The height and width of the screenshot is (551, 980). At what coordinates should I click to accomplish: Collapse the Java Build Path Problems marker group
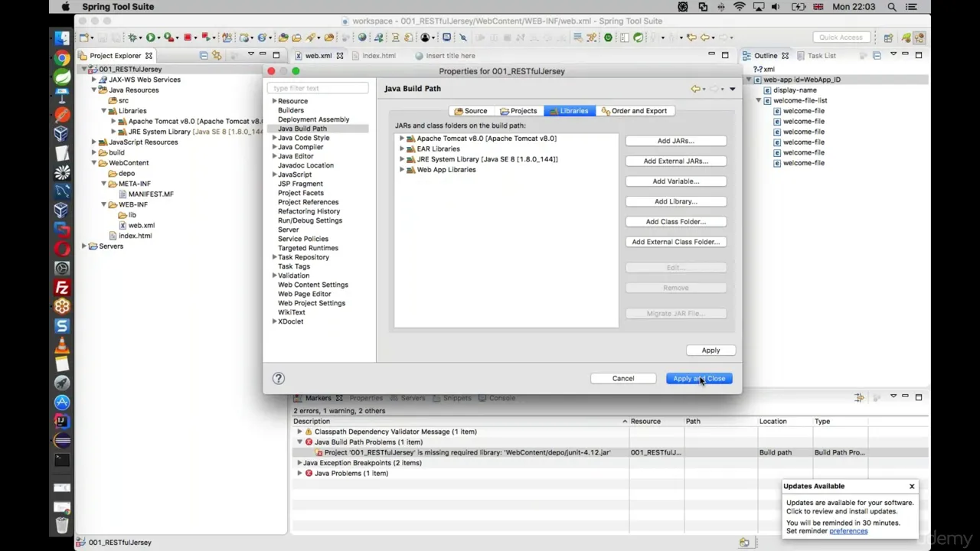click(x=300, y=442)
